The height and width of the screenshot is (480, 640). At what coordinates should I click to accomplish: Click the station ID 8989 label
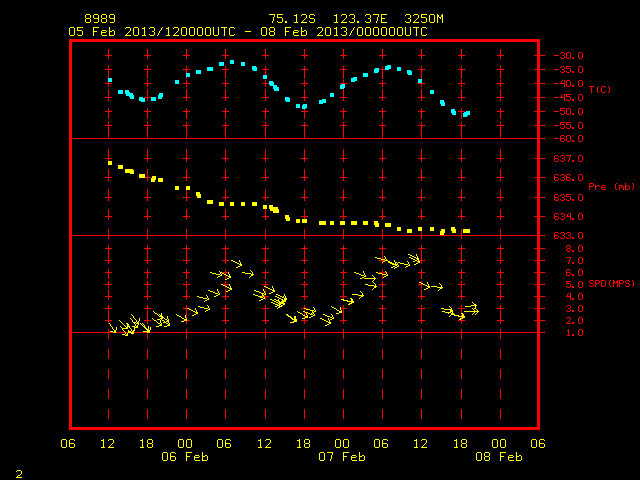tap(100, 19)
